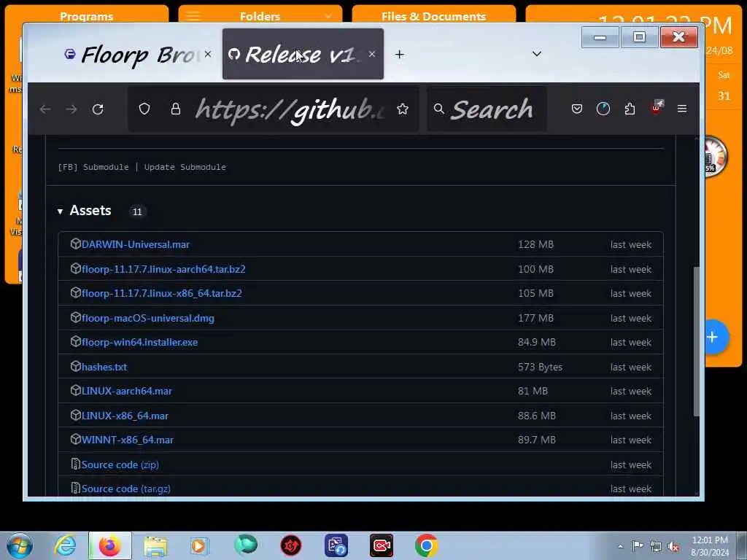747x560 pixels.
Task: Click the green Floorp taskbar icon
Action: 245,545
